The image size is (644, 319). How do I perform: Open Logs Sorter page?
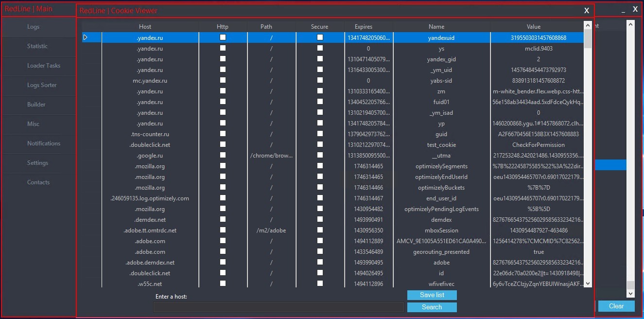pyautogui.click(x=38, y=86)
